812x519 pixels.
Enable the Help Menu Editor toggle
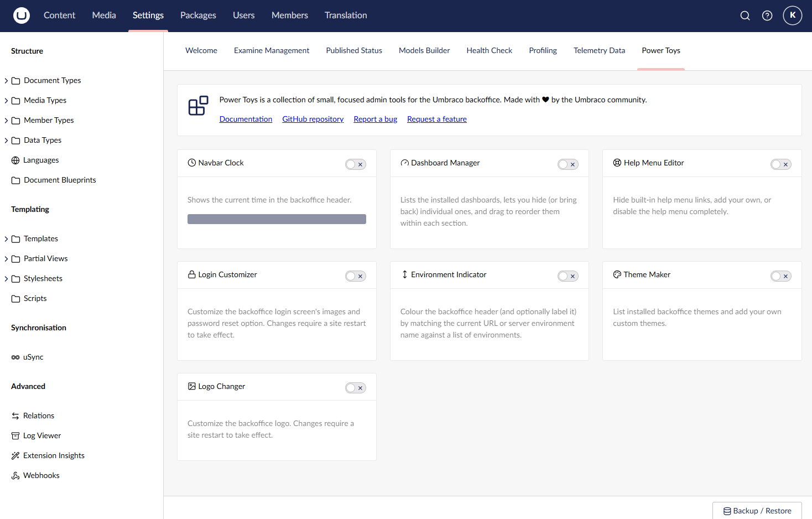coord(781,164)
